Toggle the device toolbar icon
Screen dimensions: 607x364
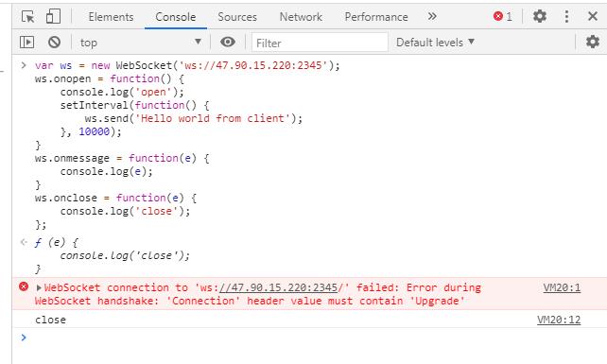coord(53,17)
